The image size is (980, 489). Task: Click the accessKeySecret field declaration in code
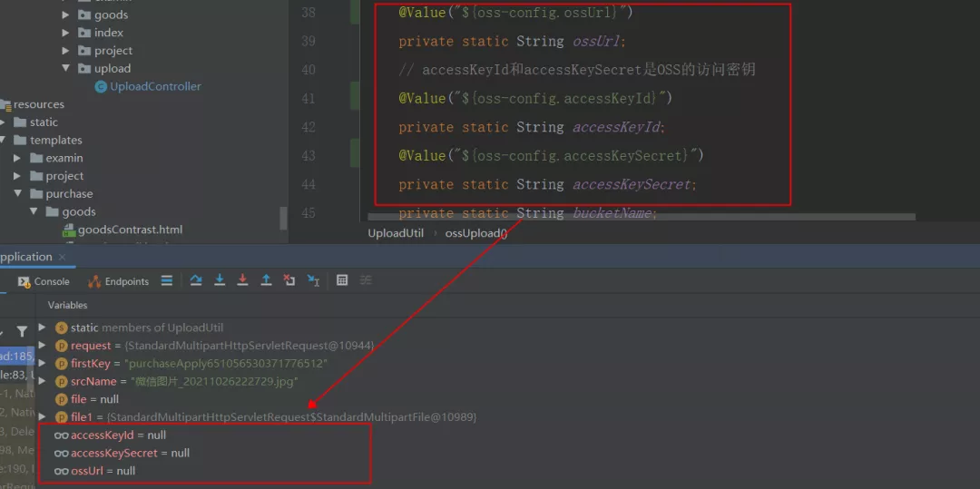632,185
